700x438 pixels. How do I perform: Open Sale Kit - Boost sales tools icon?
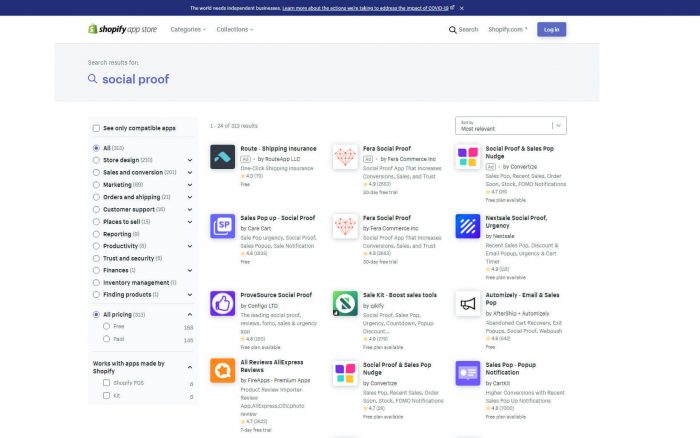tap(345, 303)
